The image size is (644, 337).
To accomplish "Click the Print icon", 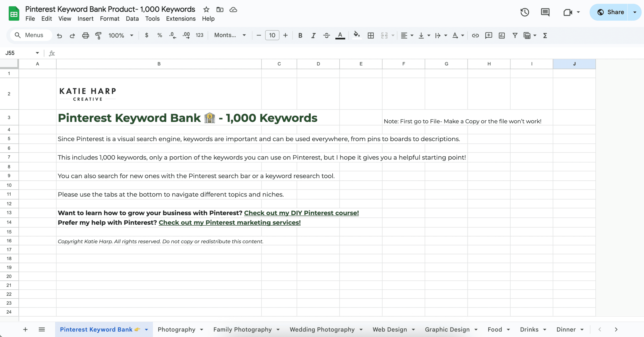I will 86,36.
